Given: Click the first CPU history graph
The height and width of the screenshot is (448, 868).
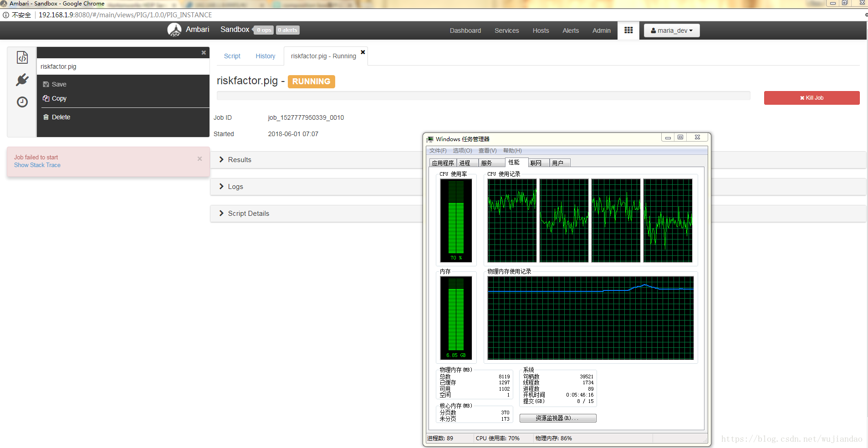Looking at the screenshot, I should tap(512, 220).
